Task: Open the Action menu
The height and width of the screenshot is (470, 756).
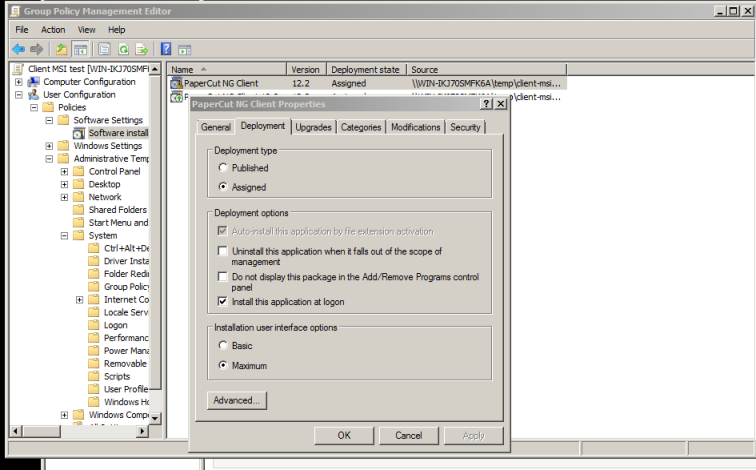Action: tap(53, 30)
